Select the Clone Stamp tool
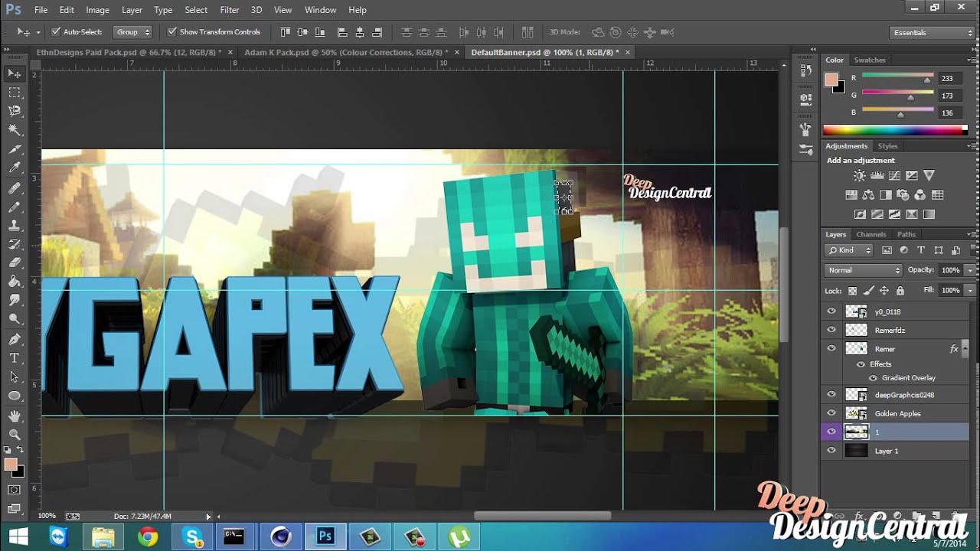The image size is (980, 551). 14,226
